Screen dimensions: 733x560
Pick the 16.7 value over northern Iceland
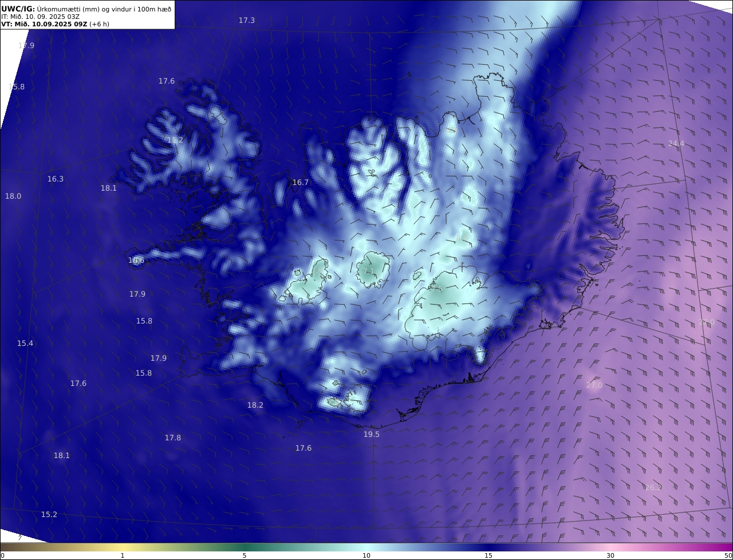[301, 183]
